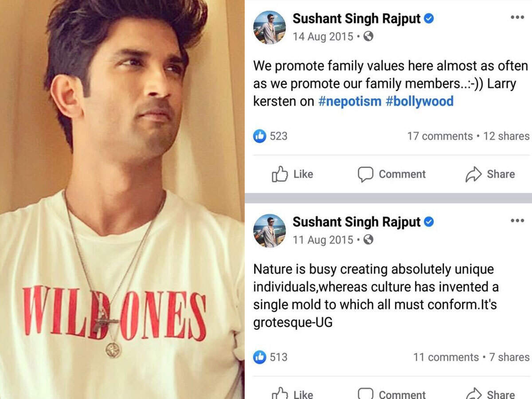Click the public globe icon next to 14 Aug 2015
The height and width of the screenshot is (399, 532).
pos(368,36)
